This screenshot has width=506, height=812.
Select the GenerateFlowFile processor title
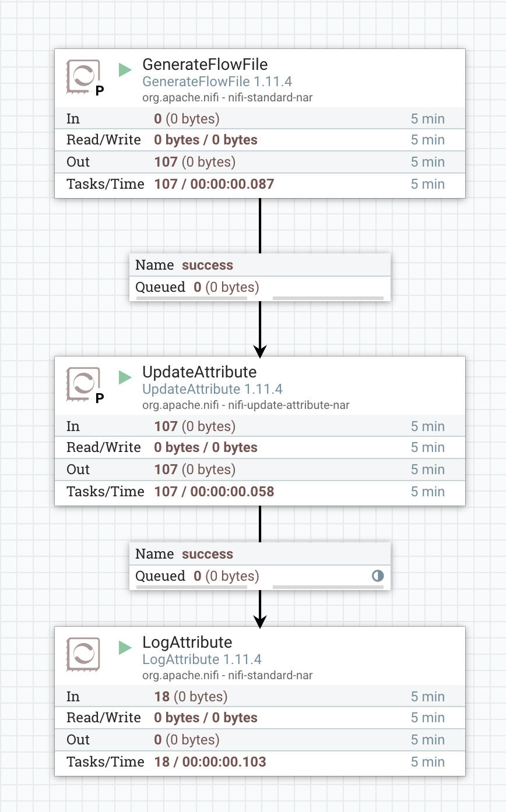click(x=205, y=64)
